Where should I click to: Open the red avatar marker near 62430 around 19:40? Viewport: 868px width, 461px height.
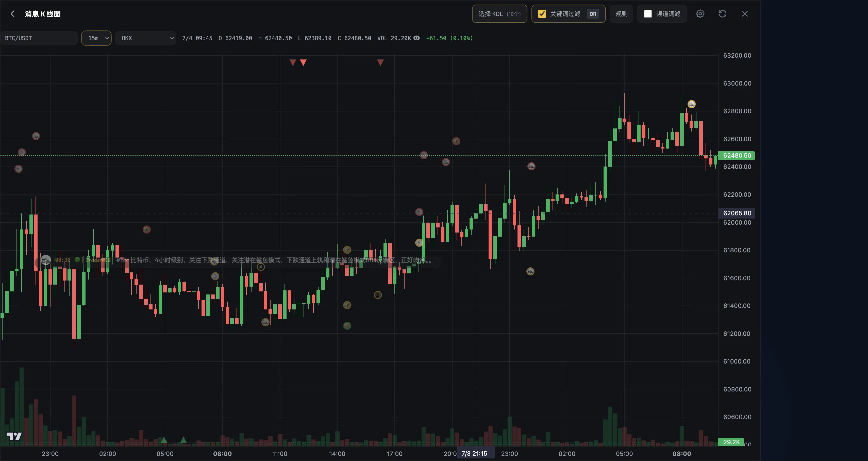[446, 162]
